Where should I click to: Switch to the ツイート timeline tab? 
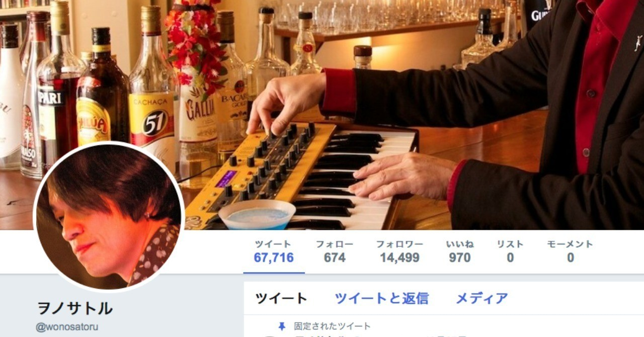[x=281, y=298]
